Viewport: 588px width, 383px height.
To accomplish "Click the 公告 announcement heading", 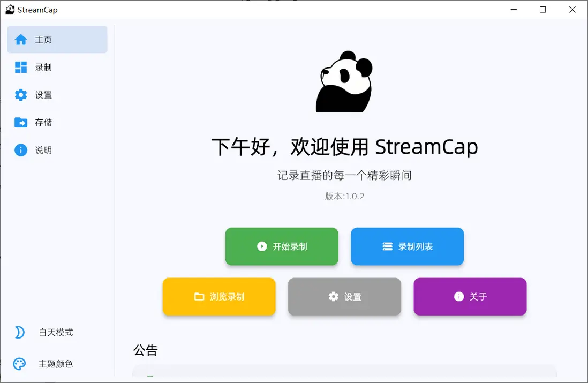I will (146, 350).
